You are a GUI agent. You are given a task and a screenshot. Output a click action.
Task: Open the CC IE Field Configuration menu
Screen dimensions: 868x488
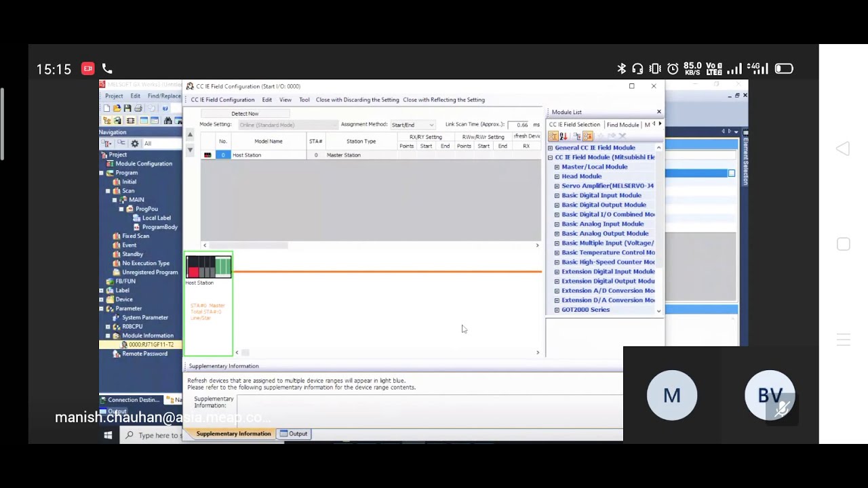coord(222,100)
